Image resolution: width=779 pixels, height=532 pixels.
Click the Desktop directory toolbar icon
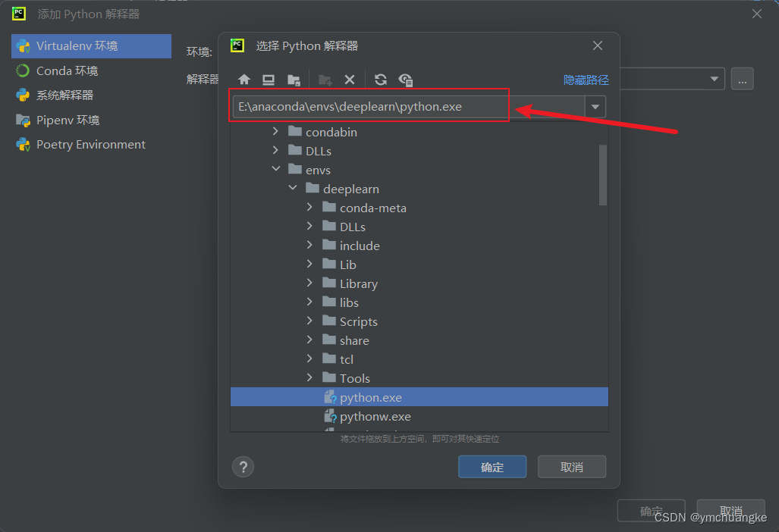pyautogui.click(x=269, y=80)
